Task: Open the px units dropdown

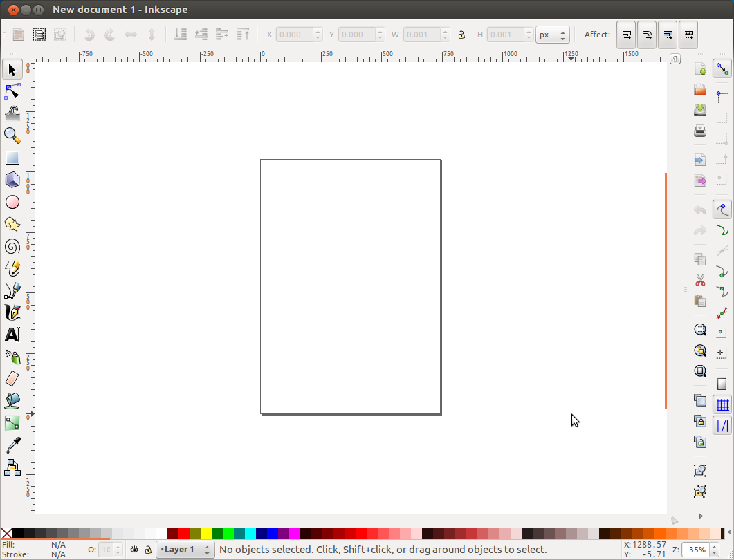Action: (x=552, y=35)
